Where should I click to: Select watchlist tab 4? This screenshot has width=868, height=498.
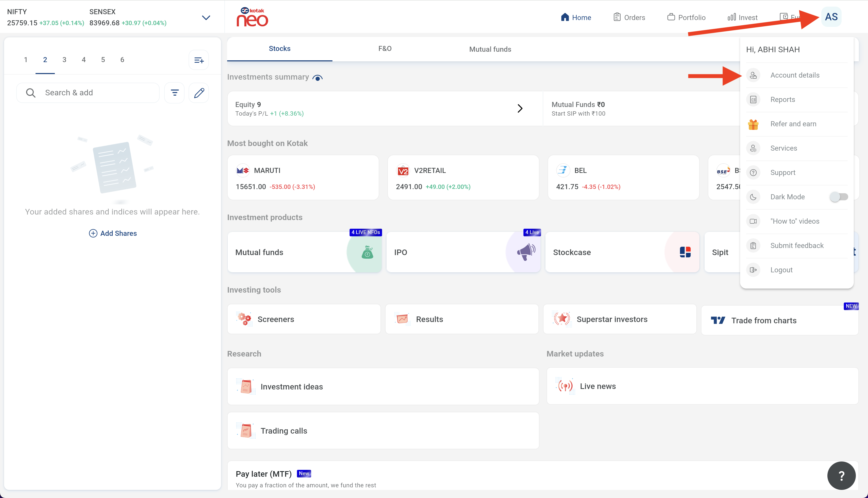point(84,60)
